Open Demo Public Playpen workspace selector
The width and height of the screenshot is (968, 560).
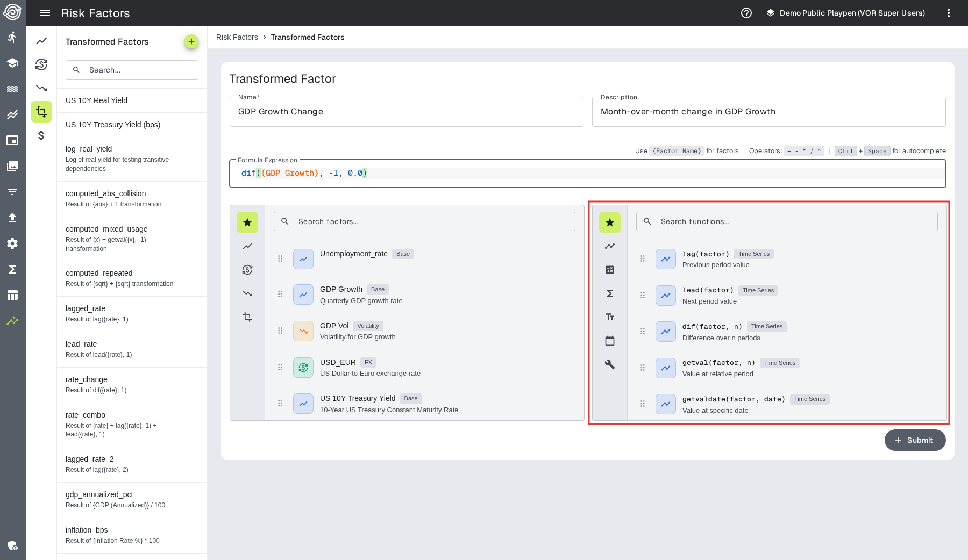tap(845, 13)
